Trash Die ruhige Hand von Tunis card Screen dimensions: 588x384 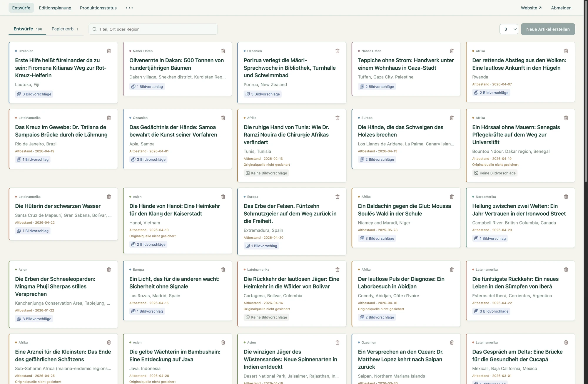338,118
